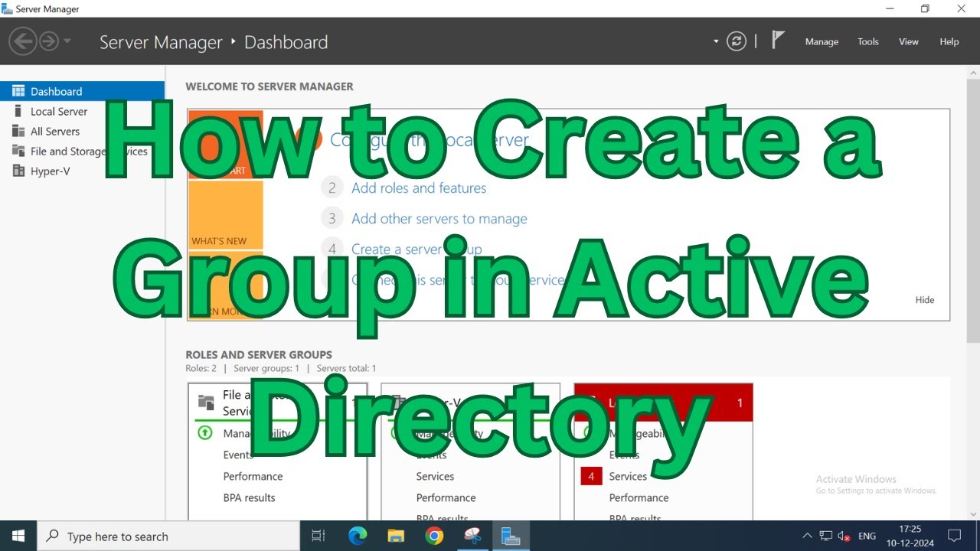This screenshot has width=980, height=551.
Task: Show hidden system tray icons
Action: tap(808, 536)
